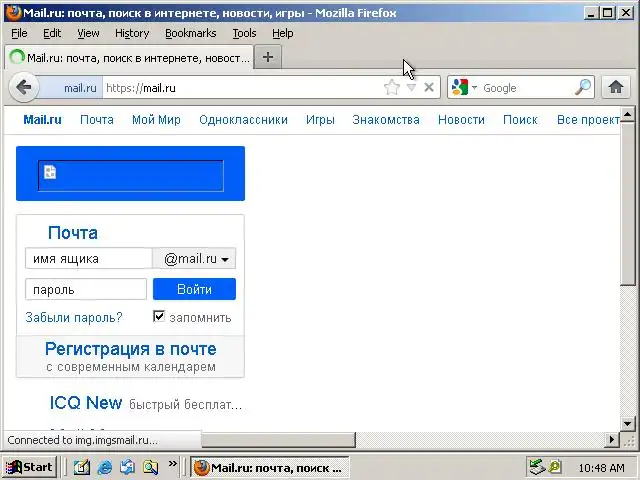Open the Tools menu
The width and height of the screenshot is (640, 480).
244,33
